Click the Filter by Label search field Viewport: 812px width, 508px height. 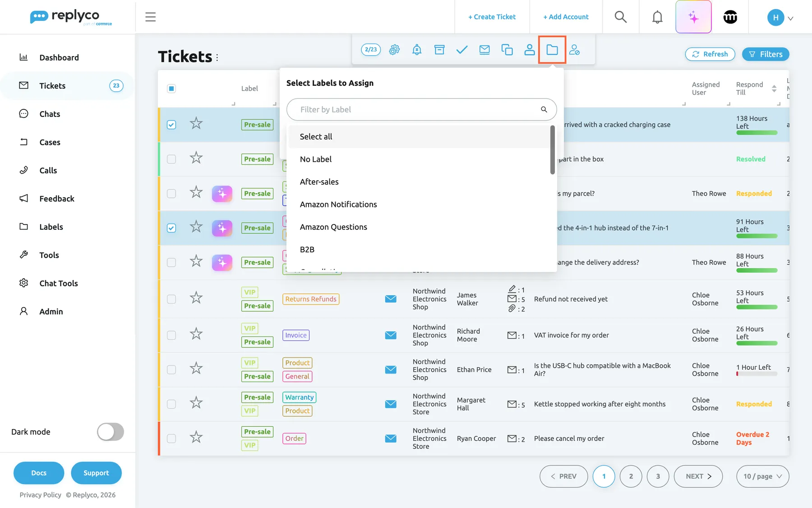pyautogui.click(x=421, y=109)
